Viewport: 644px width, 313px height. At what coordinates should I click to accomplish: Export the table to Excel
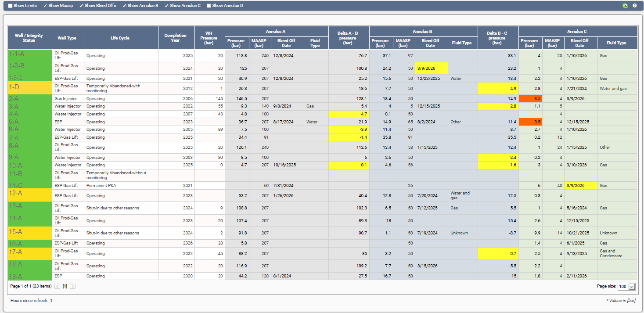pyautogui.click(x=625, y=6)
